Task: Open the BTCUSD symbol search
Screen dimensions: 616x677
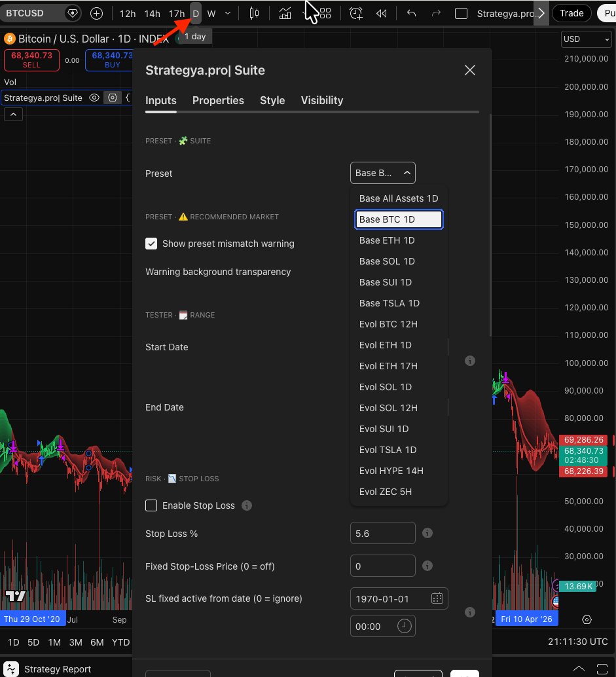Action: [25, 13]
